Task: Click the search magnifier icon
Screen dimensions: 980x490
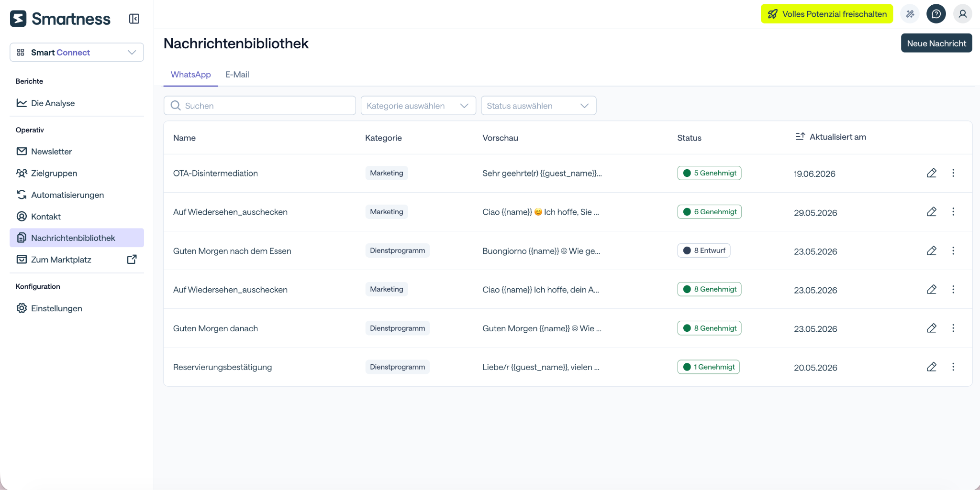Action: pos(176,106)
